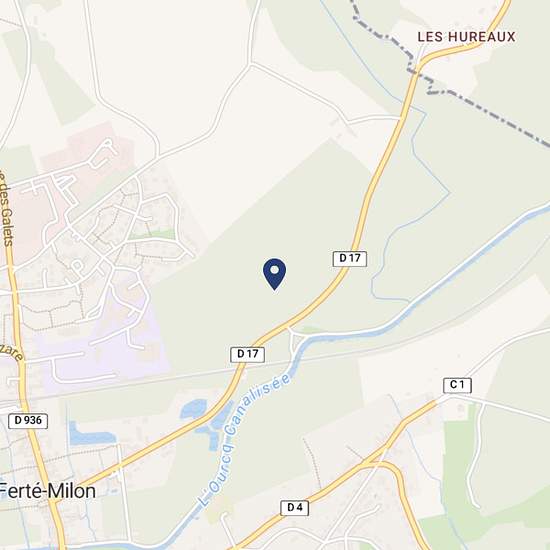Click the L'Ourcq Canalisée river label
Image resolution: width=550 pixels, height=550 pixels.
[x=246, y=440]
